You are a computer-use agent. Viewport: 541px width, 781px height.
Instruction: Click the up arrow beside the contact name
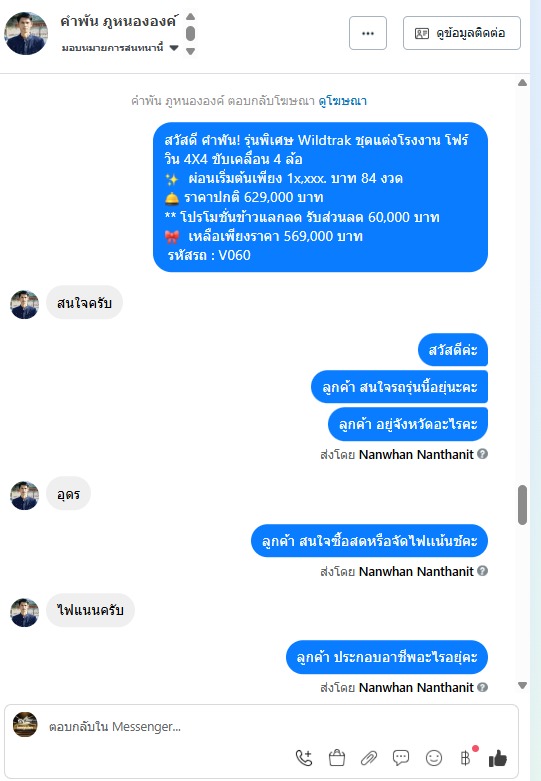[x=190, y=16]
